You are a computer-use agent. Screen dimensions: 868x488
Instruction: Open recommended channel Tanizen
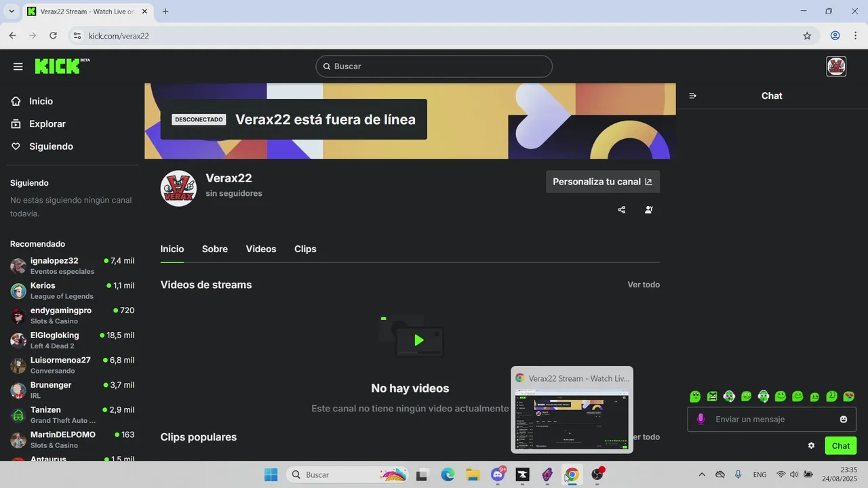point(72,415)
